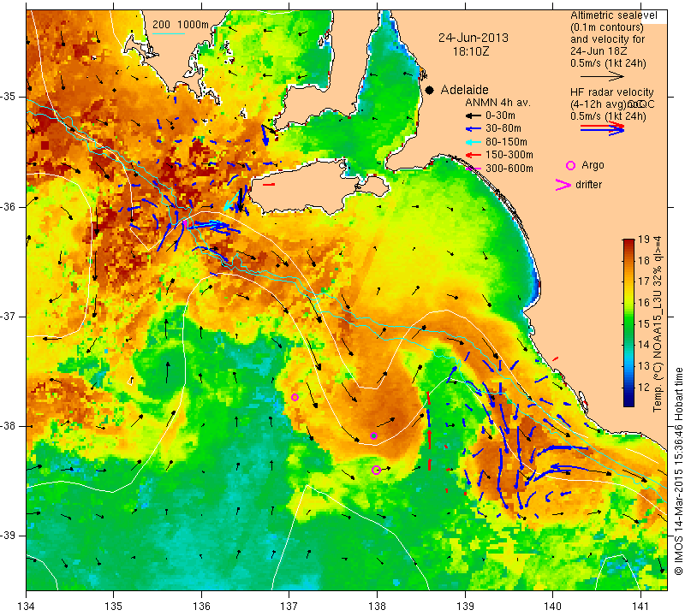
Task: Click the Temp NOAA15_L3U colorbar title
Action: click(x=658, y=324)
